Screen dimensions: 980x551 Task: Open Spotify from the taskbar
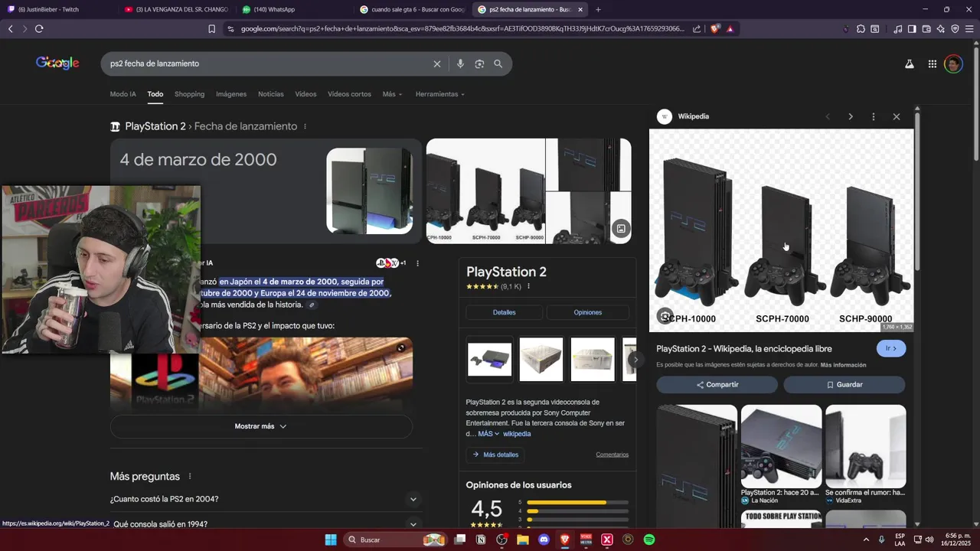(649, 540)
